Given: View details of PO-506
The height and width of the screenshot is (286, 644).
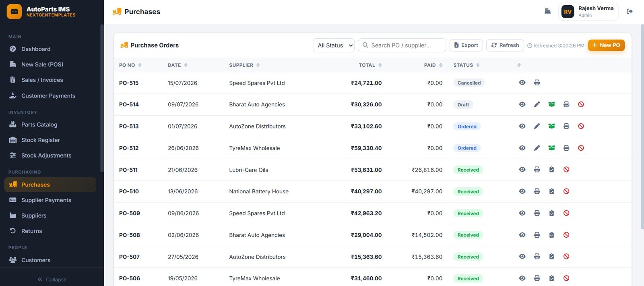Looking at the screenshot, I should tap(522, 278).
